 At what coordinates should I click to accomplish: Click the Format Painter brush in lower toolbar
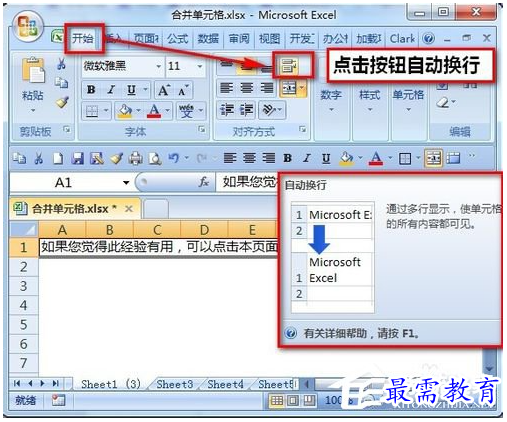(117, 159)
